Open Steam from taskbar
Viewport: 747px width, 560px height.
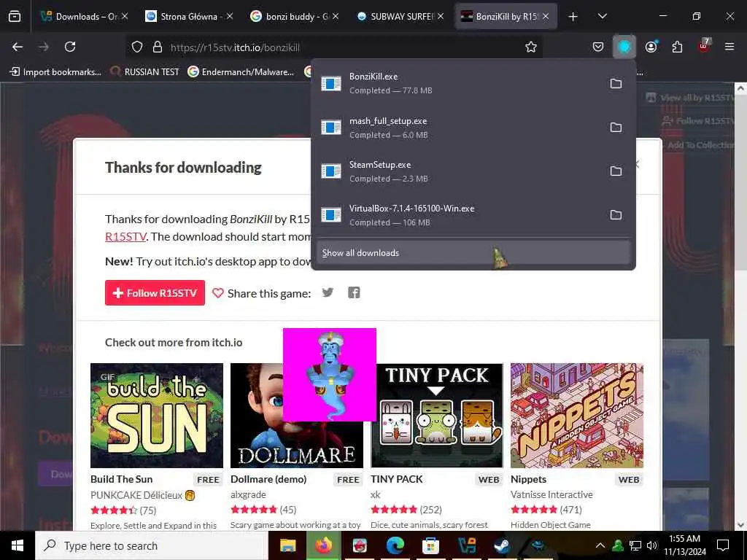click(x=502, y=545)
